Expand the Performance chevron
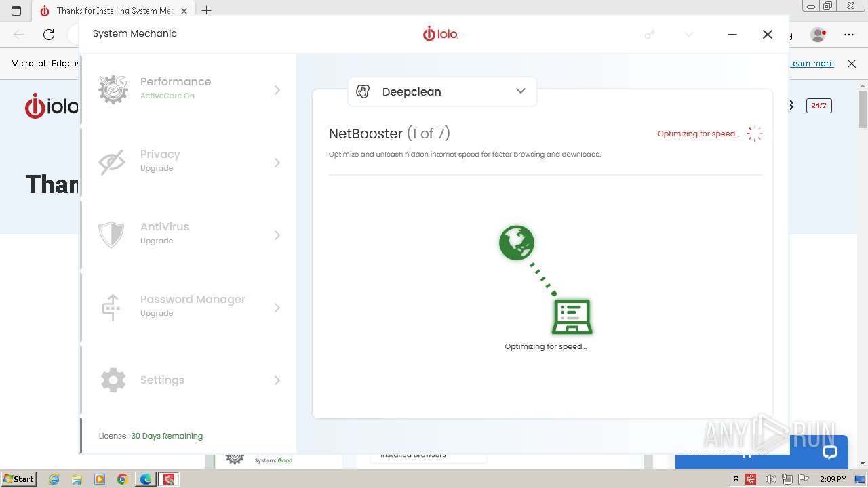 point(277,89)
